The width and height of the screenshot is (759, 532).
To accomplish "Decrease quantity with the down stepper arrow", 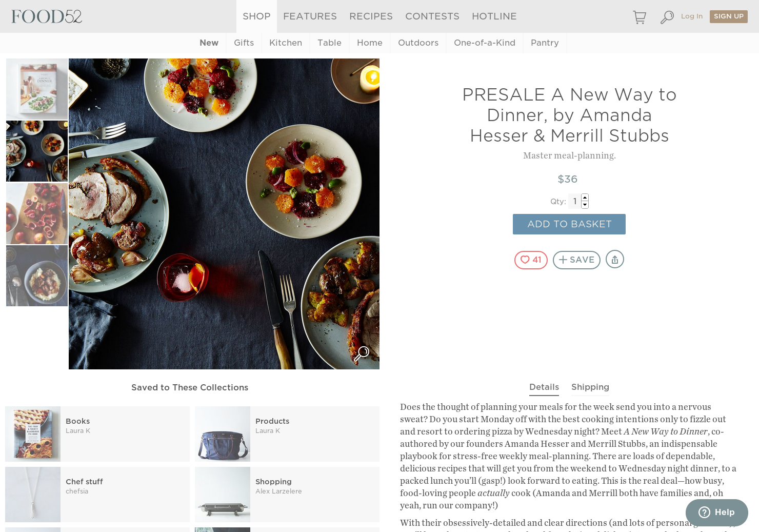I will point(585,205).
